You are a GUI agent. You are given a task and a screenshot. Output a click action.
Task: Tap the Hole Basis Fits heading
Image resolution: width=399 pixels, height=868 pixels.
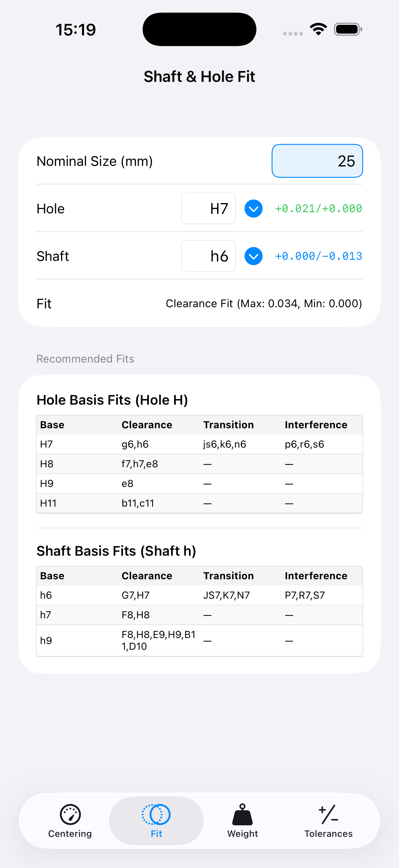112,400
